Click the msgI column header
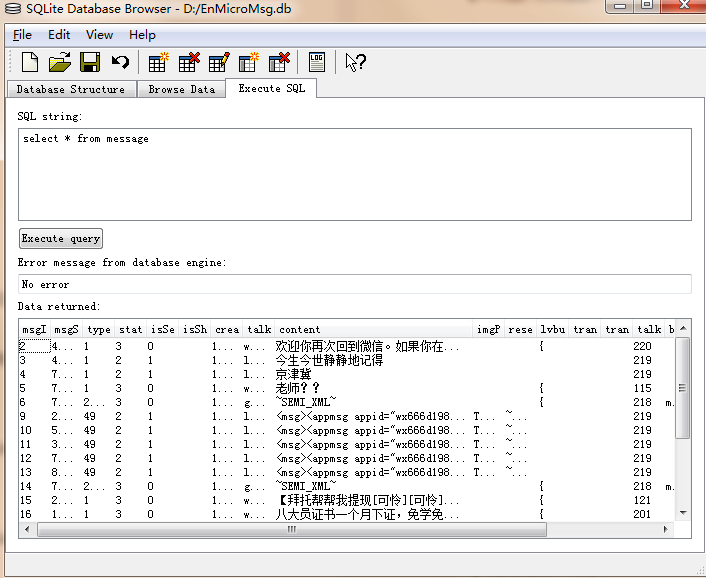 [x=34, y=330]
